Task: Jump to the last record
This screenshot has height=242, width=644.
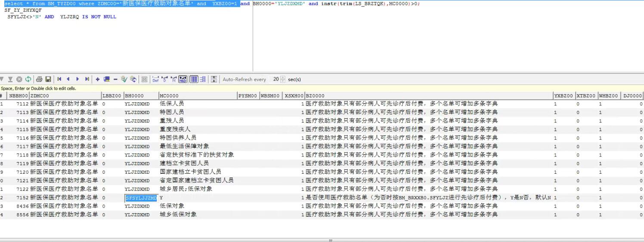Action: pos(87,80)
